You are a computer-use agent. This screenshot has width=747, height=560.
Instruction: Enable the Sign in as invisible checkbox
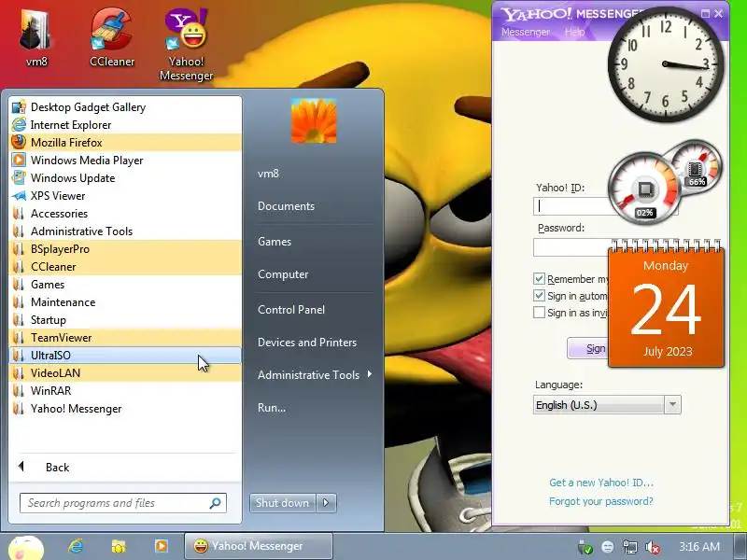tap(539, 313)
